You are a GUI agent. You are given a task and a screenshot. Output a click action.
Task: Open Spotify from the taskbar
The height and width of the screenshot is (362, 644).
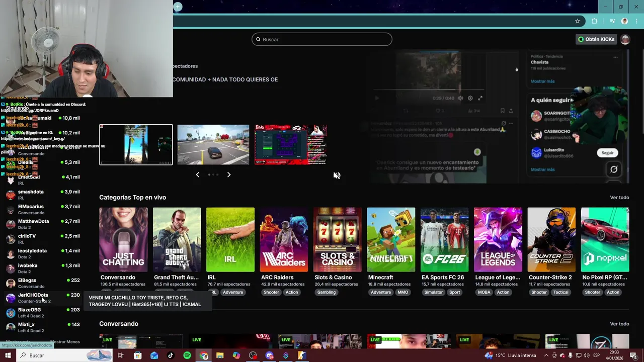pos(187,355)
